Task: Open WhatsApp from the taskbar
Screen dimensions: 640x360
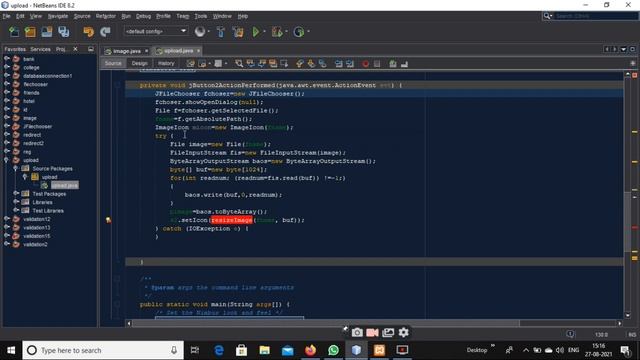Action: (333, 350)
